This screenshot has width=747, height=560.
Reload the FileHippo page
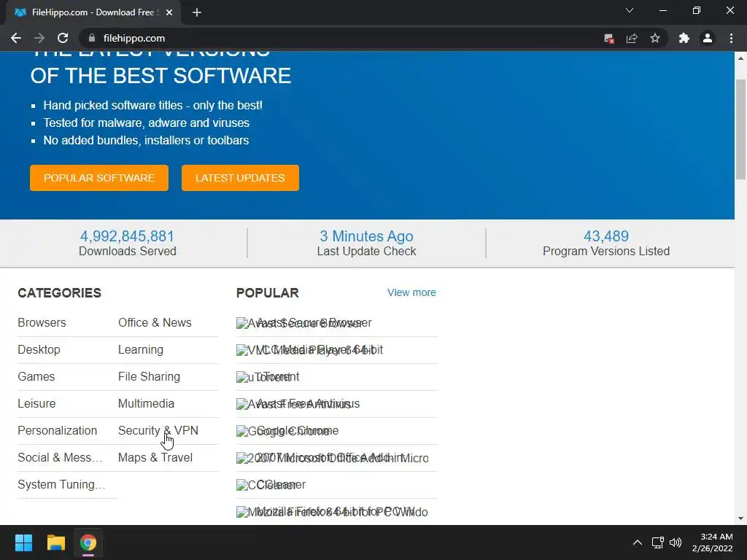[63, 38]
